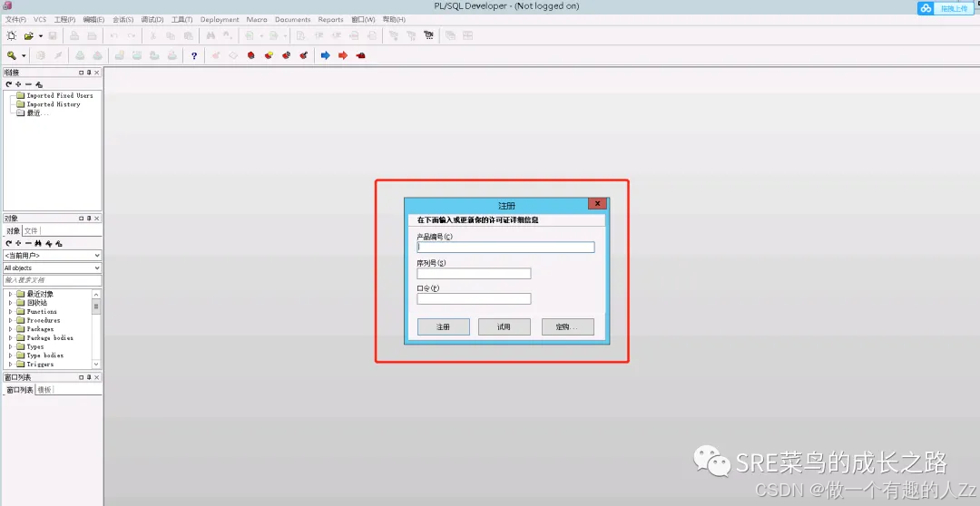Open the 工程(P) menu
Viewport: 980px width, 506px height.
pyautogui.click(x=64, y=19)
